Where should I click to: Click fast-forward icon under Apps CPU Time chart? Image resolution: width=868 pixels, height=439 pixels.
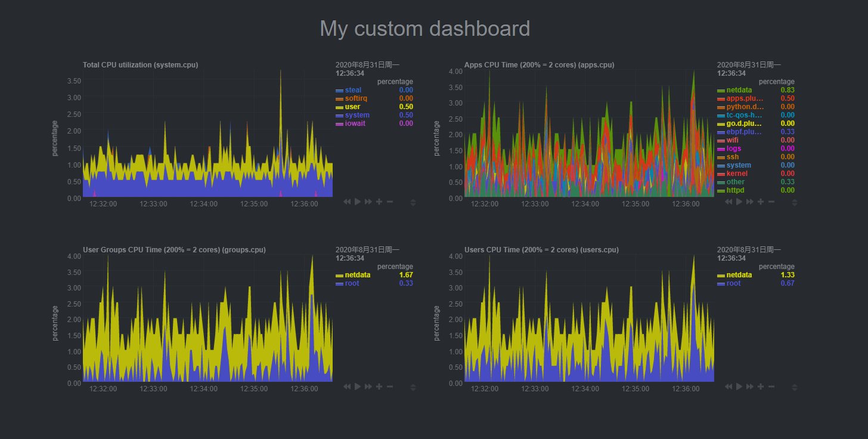[x=750, y=202]
